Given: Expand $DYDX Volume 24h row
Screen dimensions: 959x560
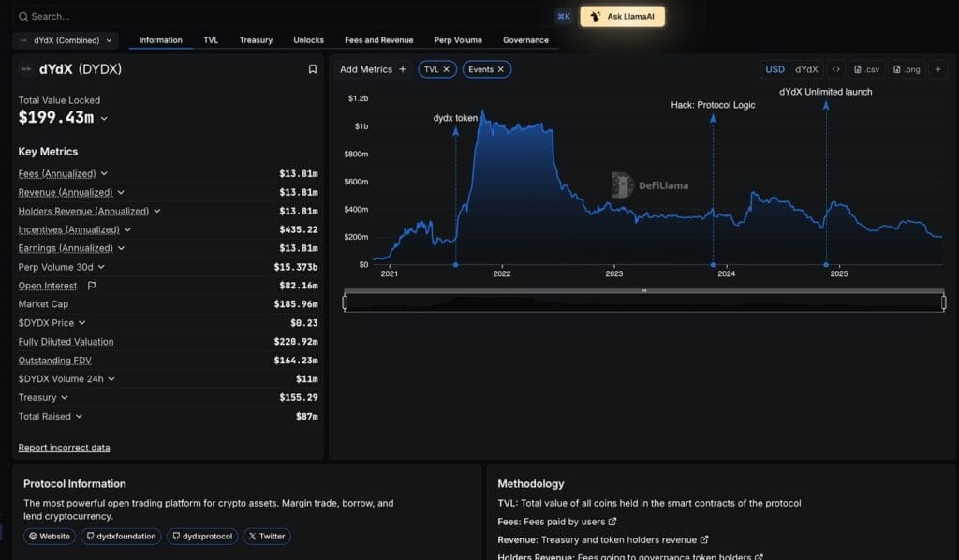Looking at the screenshot, I should [111, 379].
